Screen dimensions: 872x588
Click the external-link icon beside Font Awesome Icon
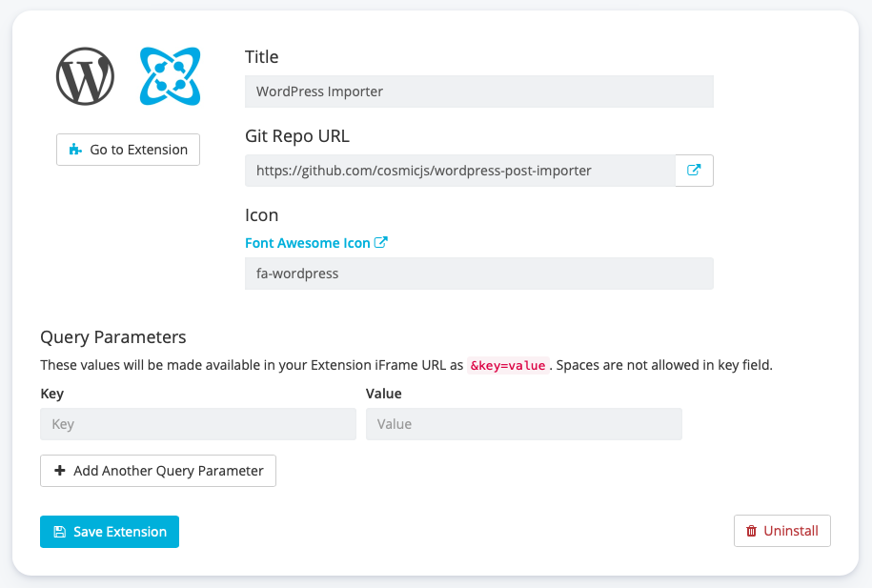[381, 243]
